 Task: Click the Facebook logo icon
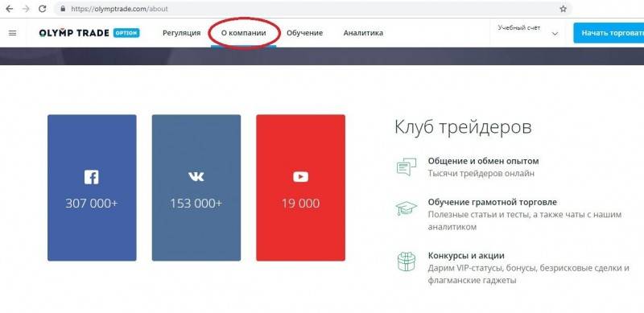91,177
